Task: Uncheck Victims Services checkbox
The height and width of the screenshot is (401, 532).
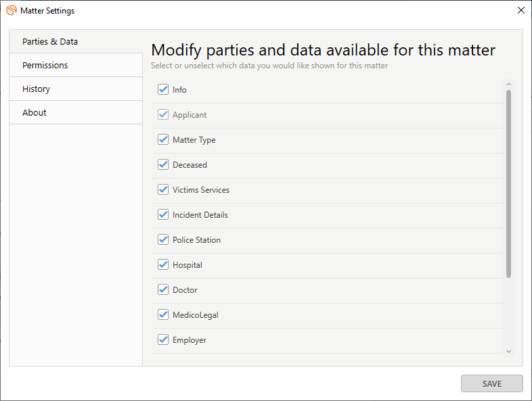Action: [163, 190]
